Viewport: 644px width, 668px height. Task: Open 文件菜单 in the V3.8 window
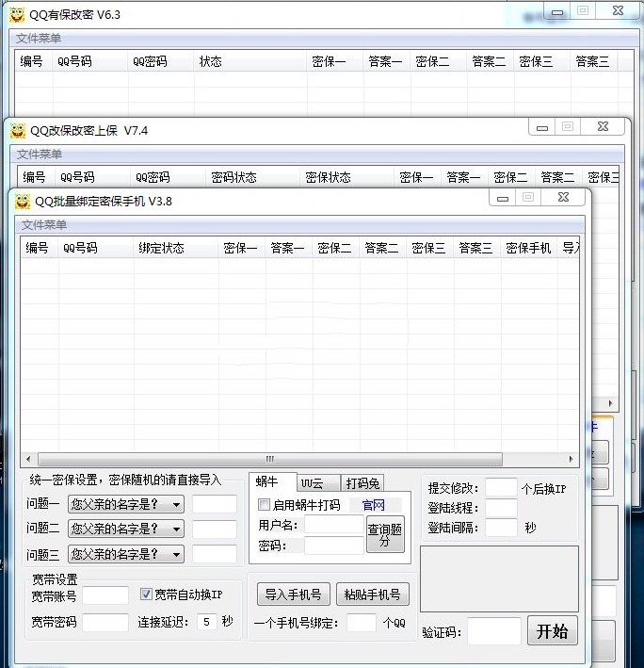[x=44, y=224]
